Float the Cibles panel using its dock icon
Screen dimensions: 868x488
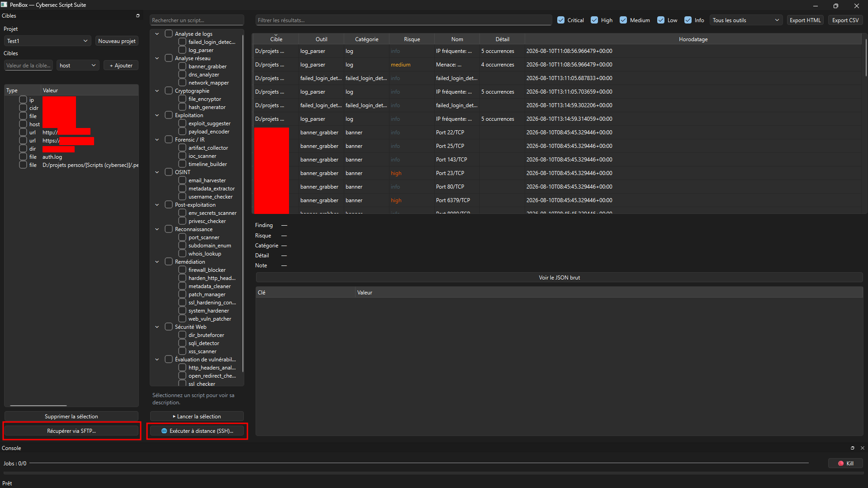(x=138, y=16)
